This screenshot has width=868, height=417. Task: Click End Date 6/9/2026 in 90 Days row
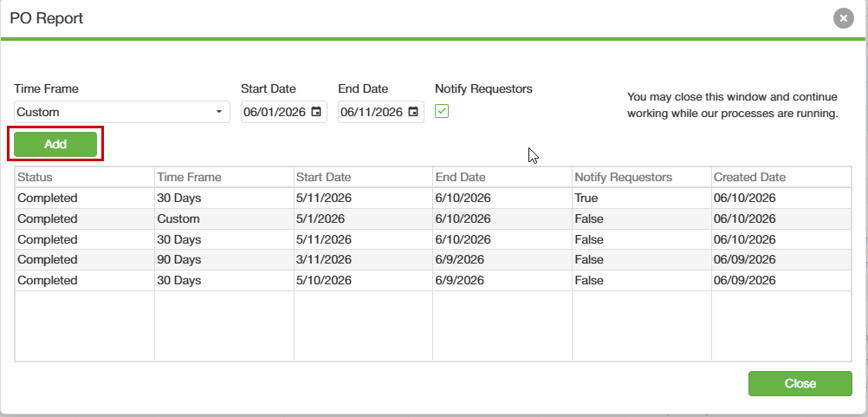[x=502, y=260]
